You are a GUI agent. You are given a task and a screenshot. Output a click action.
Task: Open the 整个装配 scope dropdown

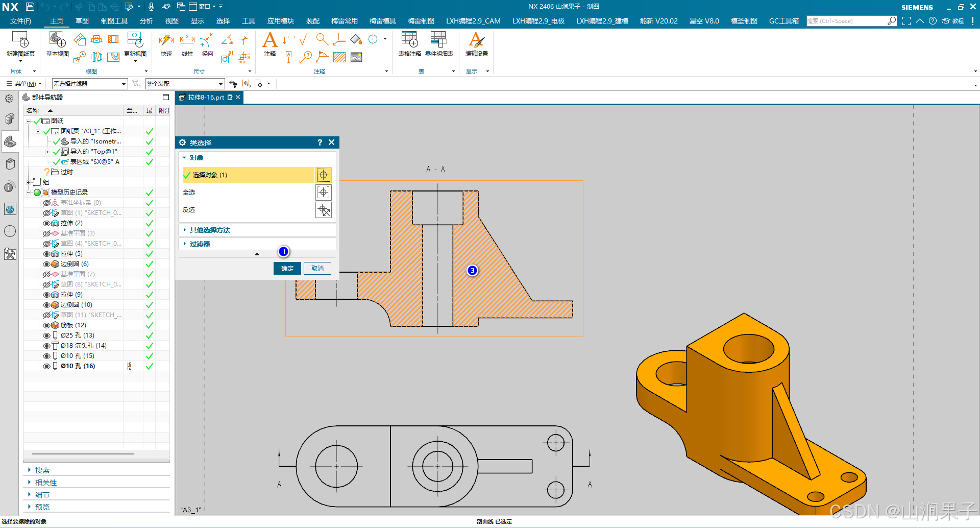(x=185, y=84)
